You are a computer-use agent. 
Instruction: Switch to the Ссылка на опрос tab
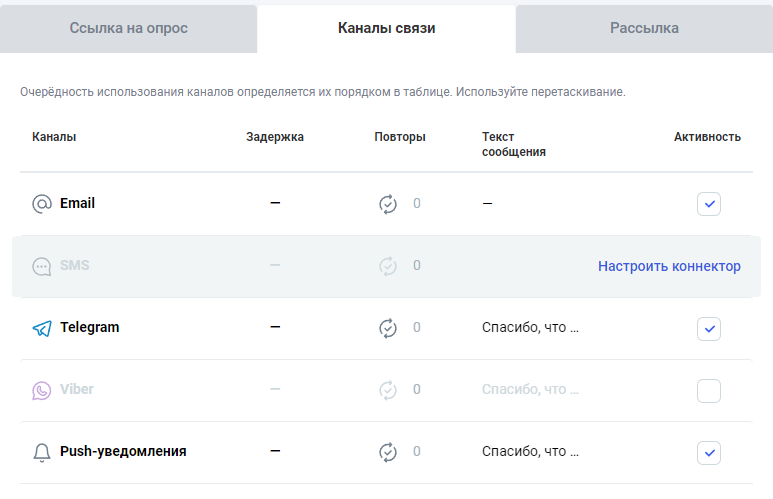[x=128, y=28]
